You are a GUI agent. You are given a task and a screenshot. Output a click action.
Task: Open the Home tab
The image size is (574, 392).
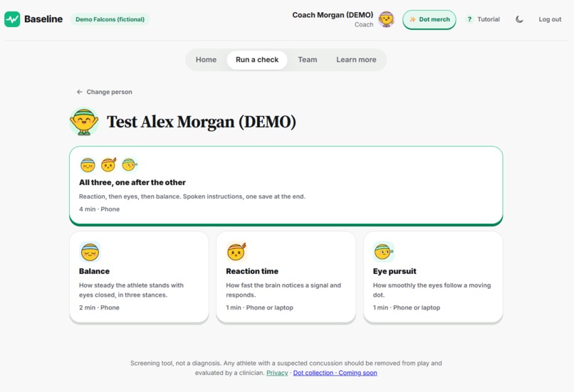click(206, 60)
